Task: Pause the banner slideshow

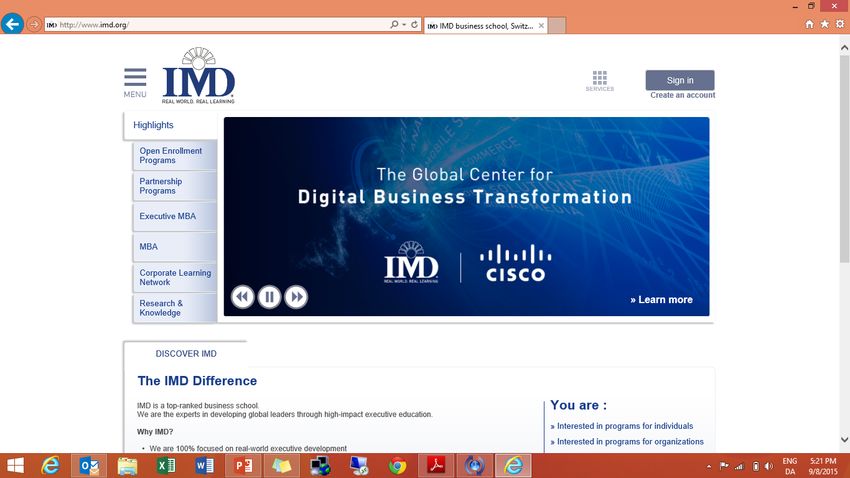Action: click(269, 297)
